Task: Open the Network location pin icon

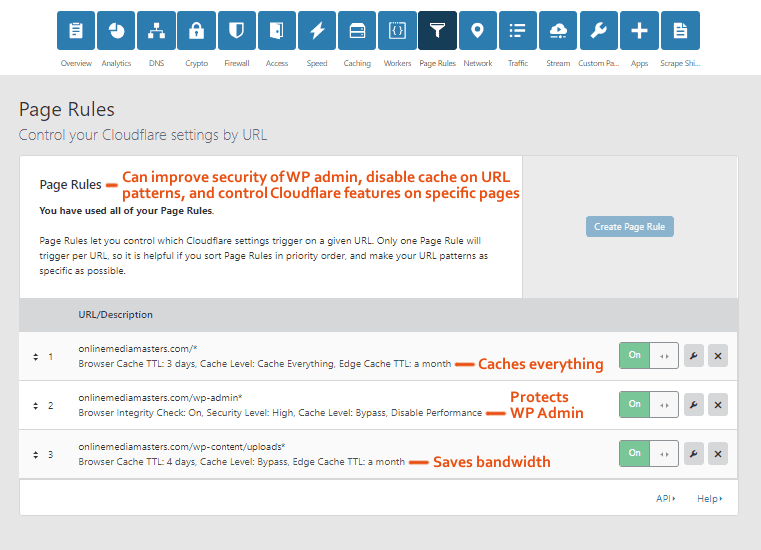Action: pyautogui.click(x=478, y=31)
